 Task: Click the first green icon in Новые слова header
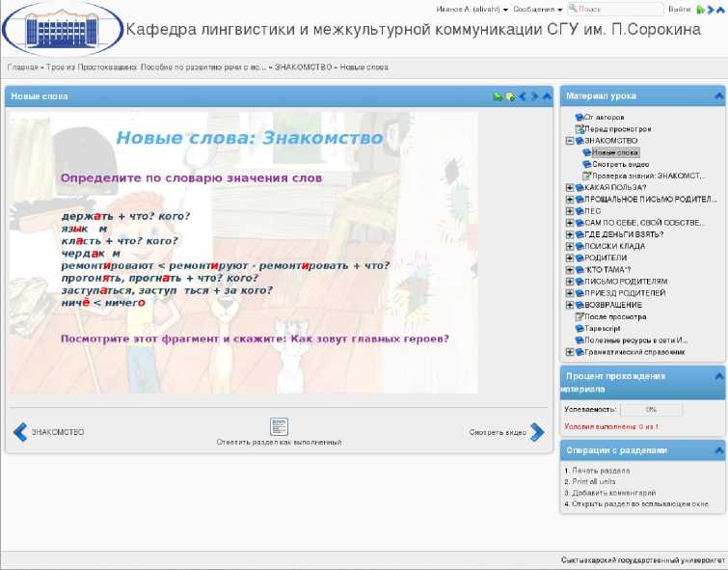click(x=498, y=96)
